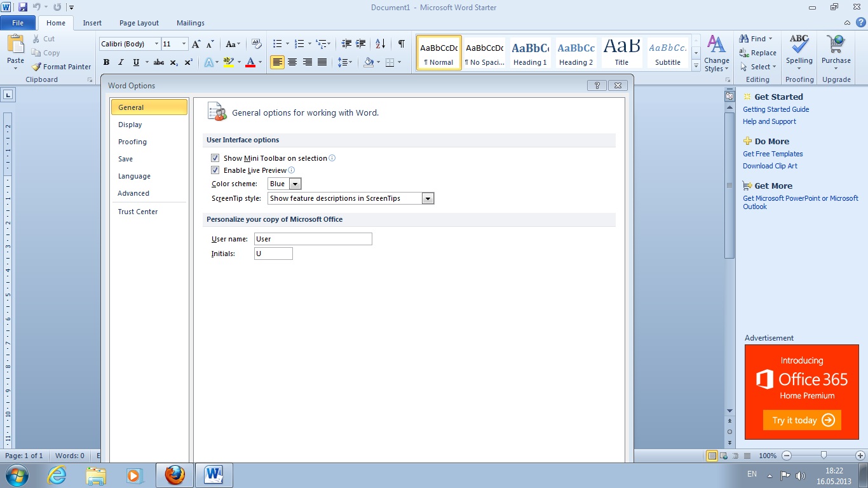Open the Getting Started Guide link
Viewport: 868px width, 488px height.
(776, 109)
